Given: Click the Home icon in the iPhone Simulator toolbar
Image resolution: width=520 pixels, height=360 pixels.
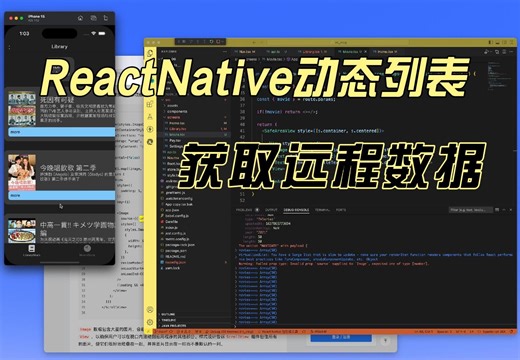Looking at the screenshot, I should (80, 18).
